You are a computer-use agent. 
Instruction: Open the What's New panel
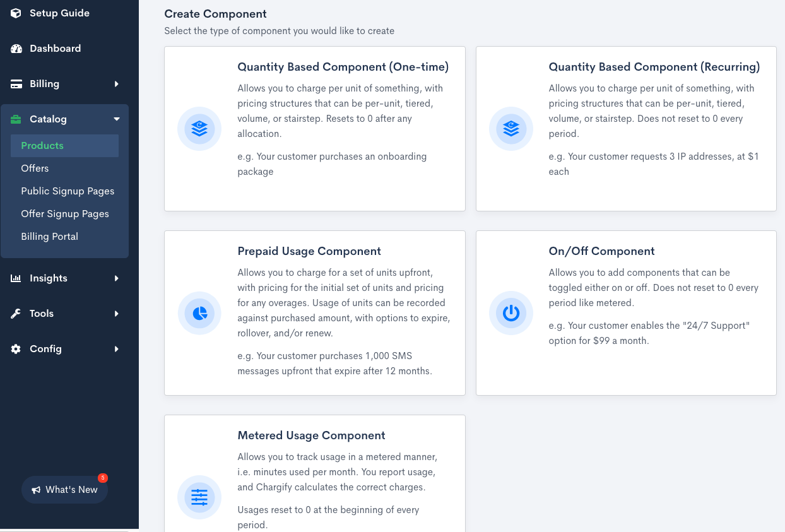point(65,489)
